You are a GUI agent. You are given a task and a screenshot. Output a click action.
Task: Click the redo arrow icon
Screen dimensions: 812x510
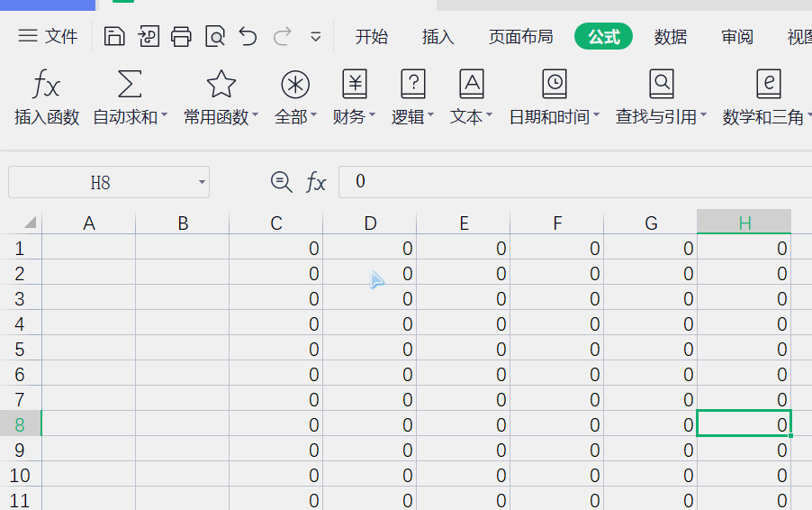(x=283, y=37)
